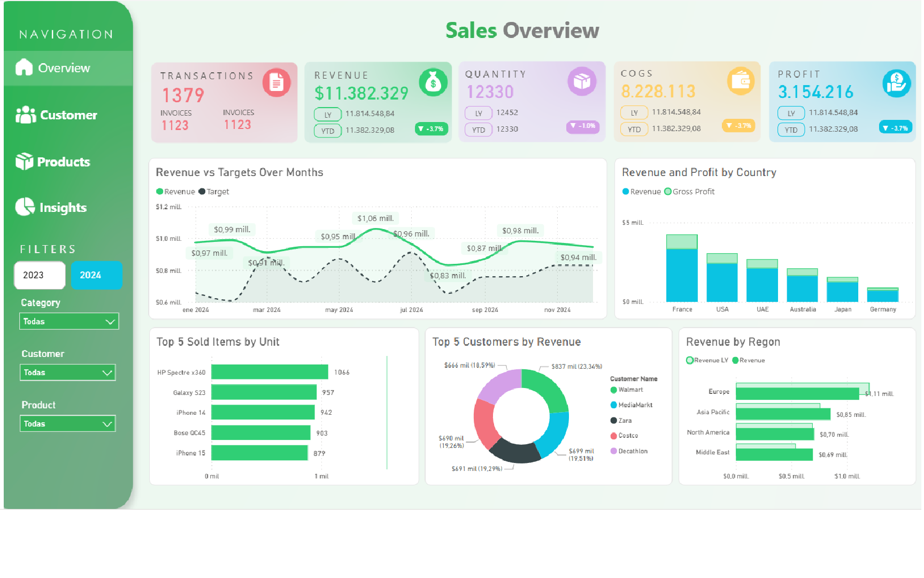Open the Products section icon
Image resolution: width=924 pixels, height=578 pixels.
click(24, 161)
